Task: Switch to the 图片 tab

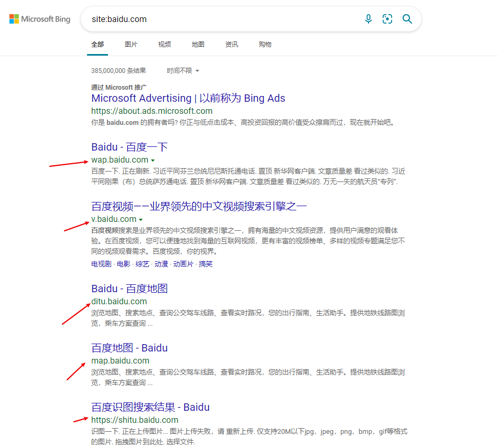Action: pos(131,45)
